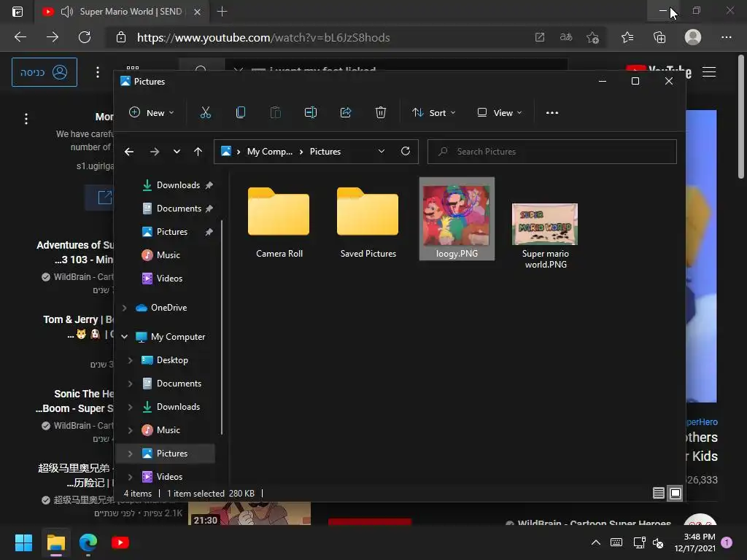Expand OneDrive in navigation pane
This screenshot has width=747, height=560.
coord(124,308)
